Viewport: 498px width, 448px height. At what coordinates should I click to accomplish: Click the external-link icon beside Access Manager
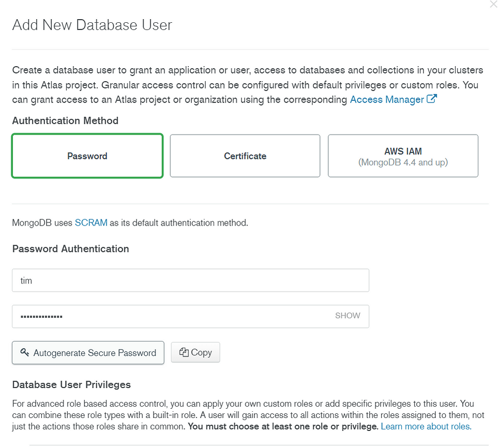point(432,99)
